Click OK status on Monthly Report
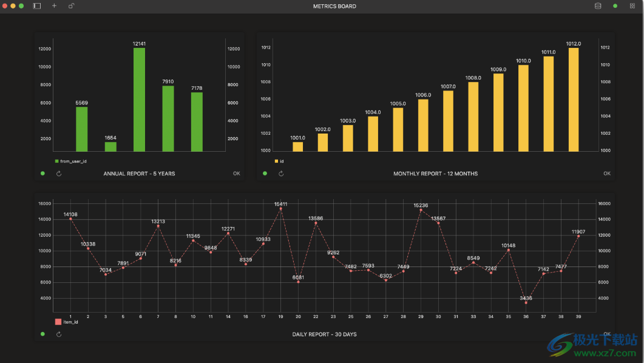This screenshot has height=363, width=644. coord(607,174)
